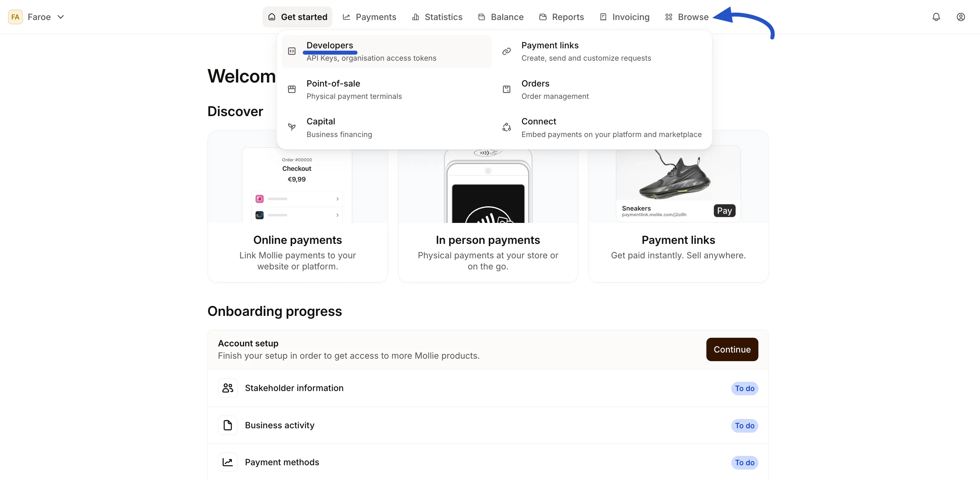
Task: Go to the Payments tab
Action: 369,17
